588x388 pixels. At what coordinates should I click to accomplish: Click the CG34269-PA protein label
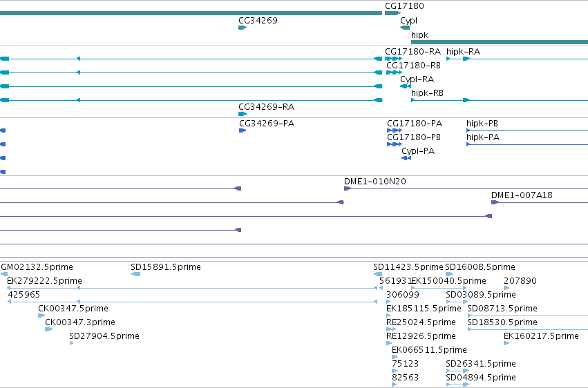(x=267, y=124)
